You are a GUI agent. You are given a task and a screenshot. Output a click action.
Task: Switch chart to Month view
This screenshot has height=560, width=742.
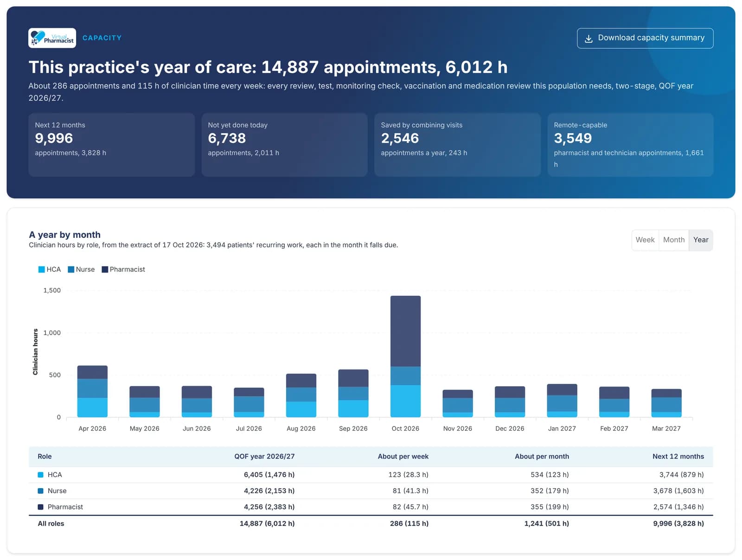[673, 240]
